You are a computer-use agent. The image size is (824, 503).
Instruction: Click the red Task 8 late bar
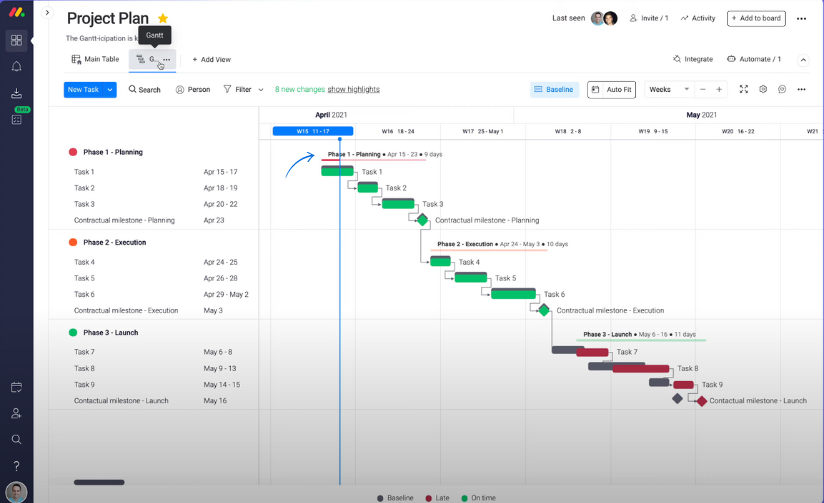[641, 368]
